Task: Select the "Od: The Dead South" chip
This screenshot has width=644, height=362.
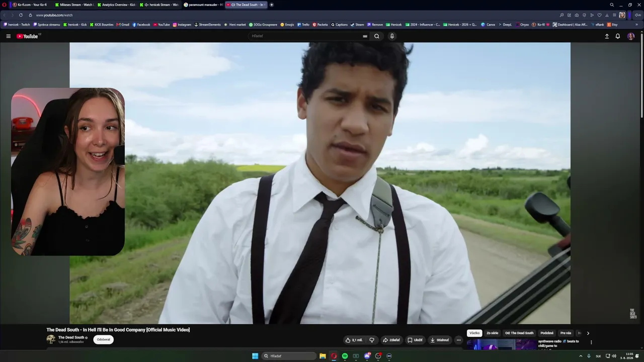Action: click(519, 333)
